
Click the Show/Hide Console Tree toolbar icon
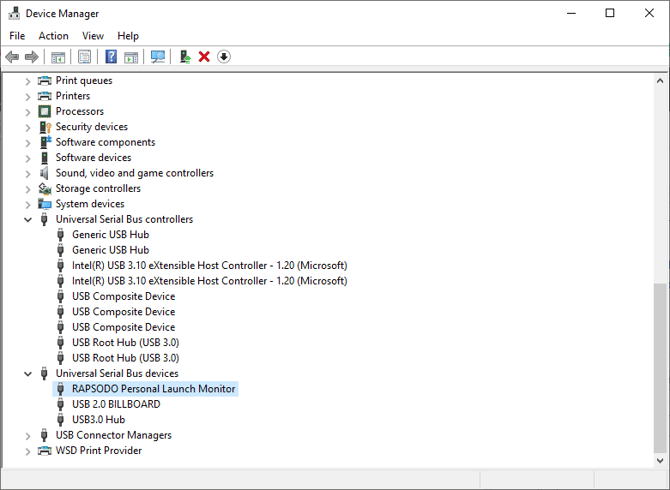tap(58, 57)
